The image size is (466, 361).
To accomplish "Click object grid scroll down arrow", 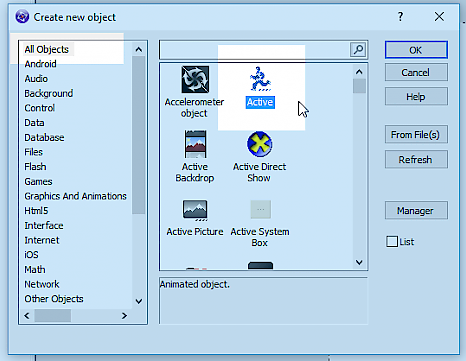I will (x=359, y=262).
